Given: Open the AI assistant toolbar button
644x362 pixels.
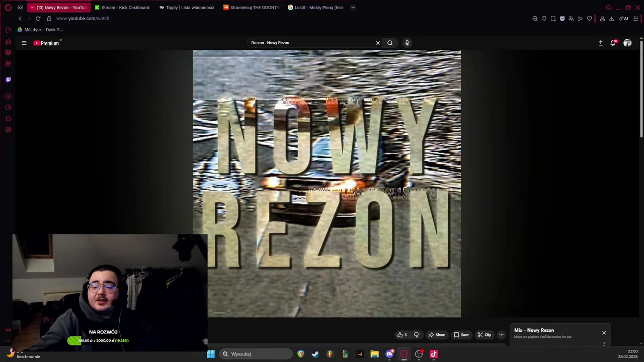Looking at the screenshot, I should pos(623,19).
